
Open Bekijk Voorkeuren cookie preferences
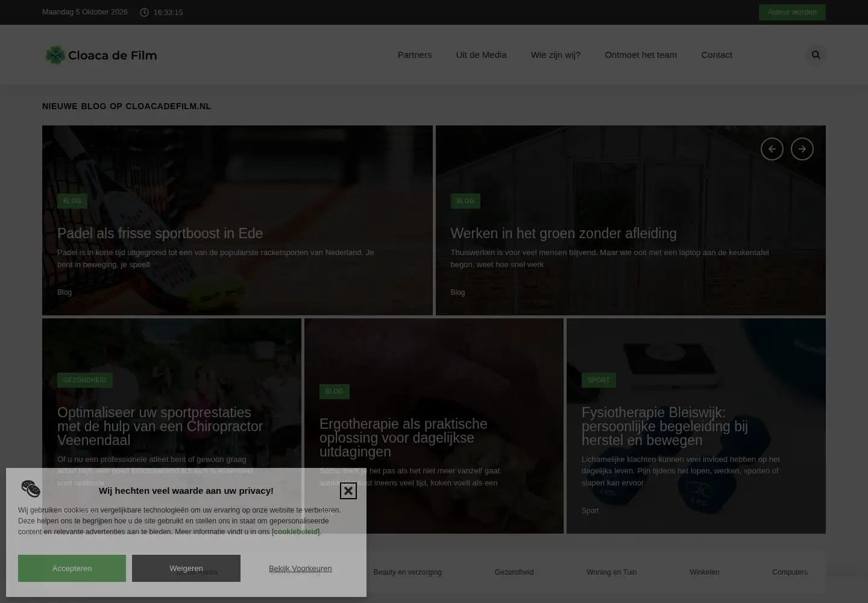[300, 569]
